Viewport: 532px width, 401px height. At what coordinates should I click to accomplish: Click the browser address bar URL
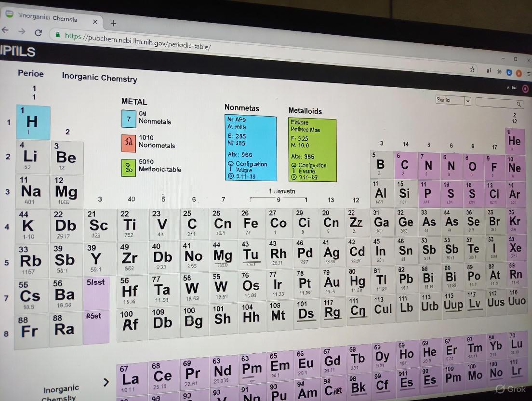pos(138,41)
